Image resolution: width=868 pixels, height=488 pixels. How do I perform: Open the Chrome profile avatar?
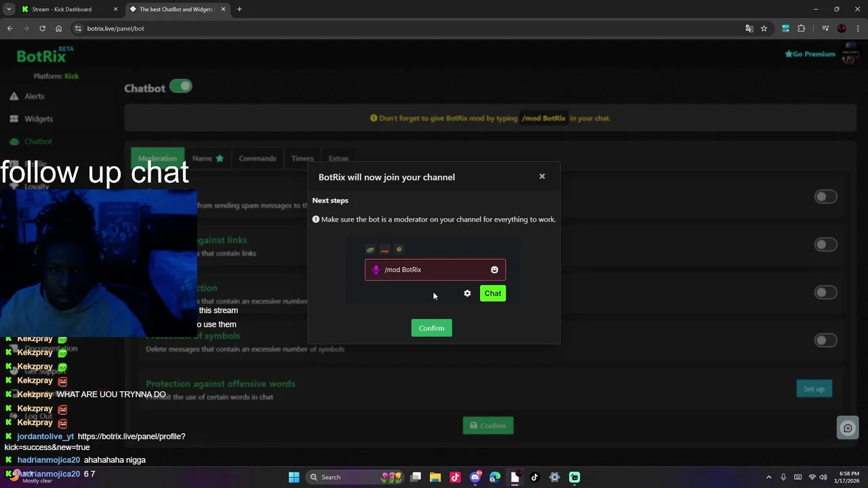842,28
